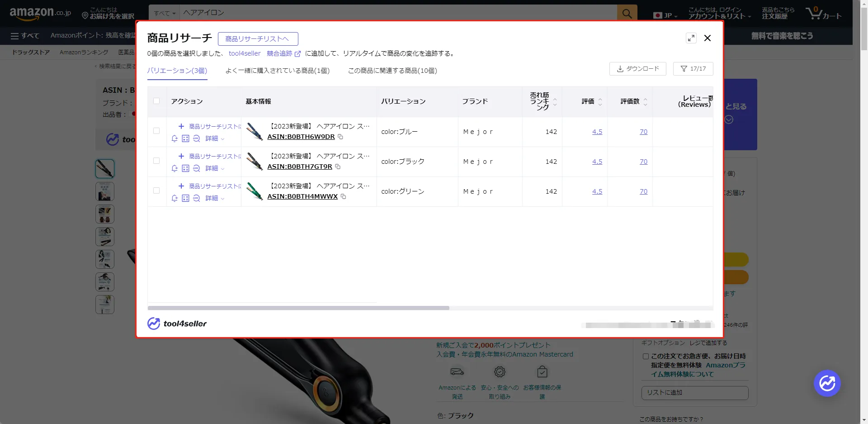Switch to この商品に関連する商品(10個) tab
The height and width of the screenshot is (424, 868).
click(x=392, y=71)
